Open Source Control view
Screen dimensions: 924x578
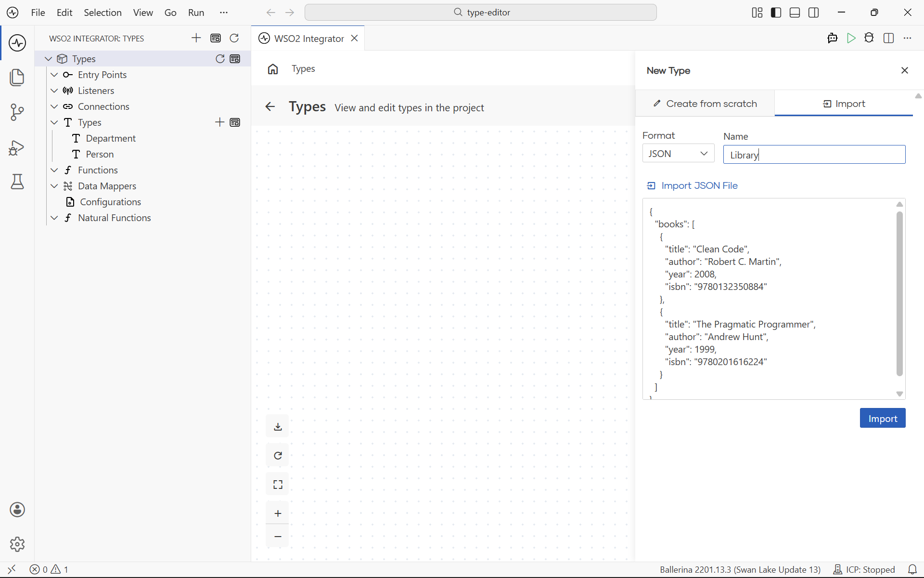17,112
